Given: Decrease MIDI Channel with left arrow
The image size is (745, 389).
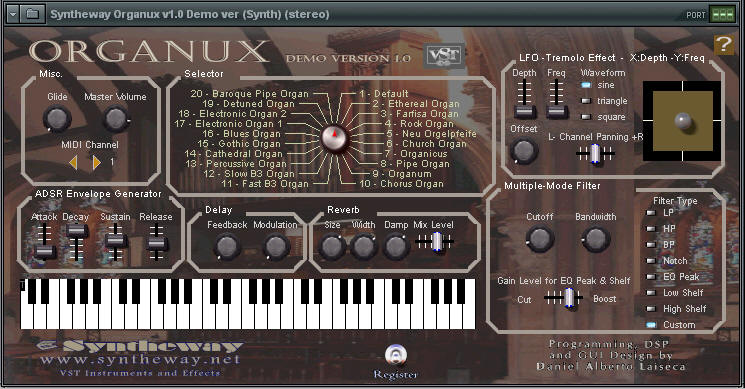Looking at the screenshot, I should [73, 162].
